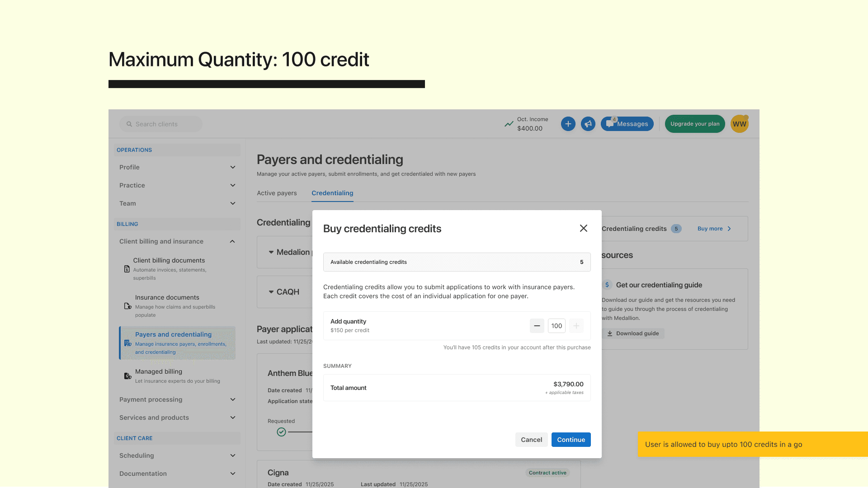Viewport: 868px width, 488px height.
Task: Expand Services and products section
Action: point(177,418)
